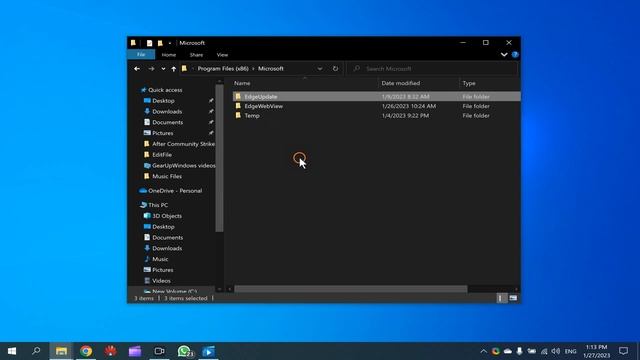Click the Properties quick access toolbar icon

coord(149,43)
